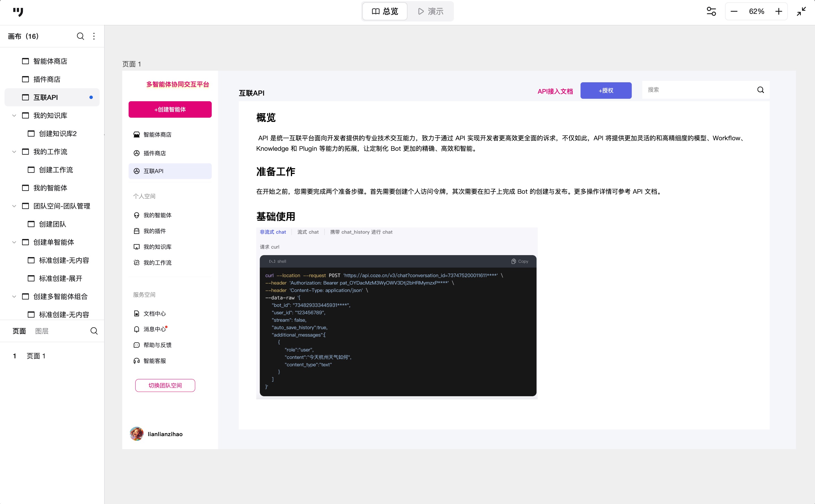815x504 pixels.
Task: Exit fullscreen with the collapse arrows icon
Action: 801,11
